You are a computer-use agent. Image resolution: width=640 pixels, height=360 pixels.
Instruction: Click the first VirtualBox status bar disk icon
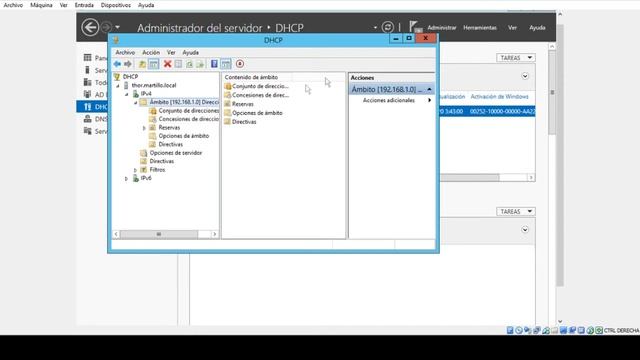[x=510, y=330]
